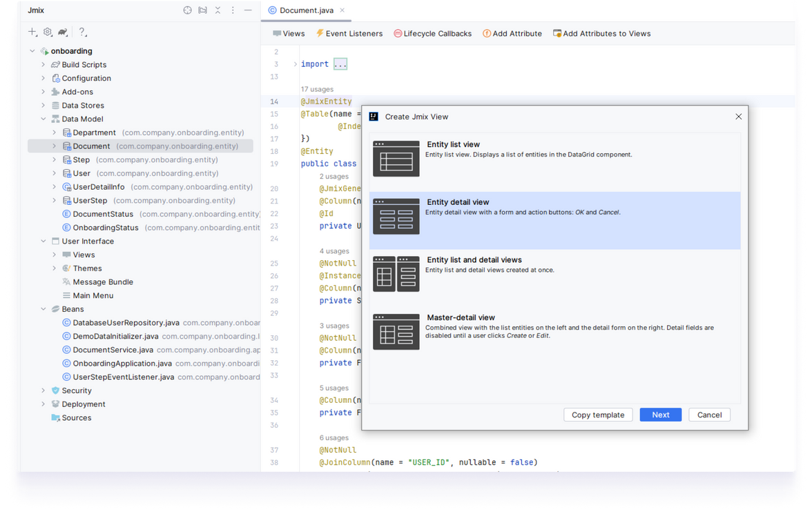Hide the Jmix tool window
Viewport: 812px width, 514px height.
point(248,10)
